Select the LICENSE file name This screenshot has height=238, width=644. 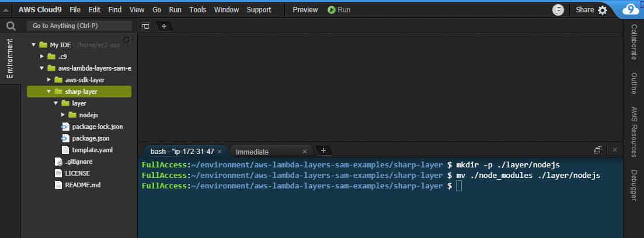coord(77,173)
